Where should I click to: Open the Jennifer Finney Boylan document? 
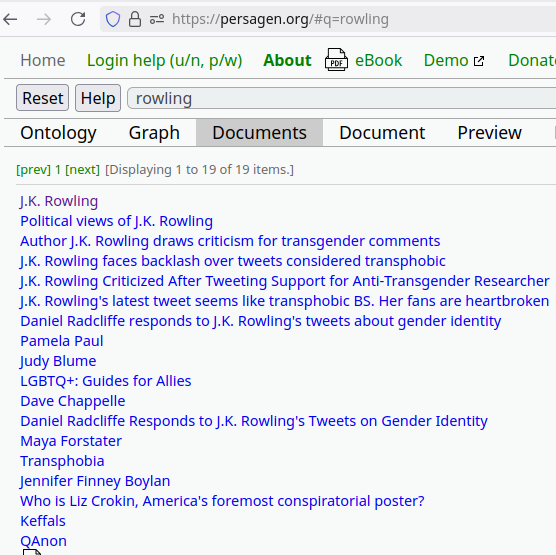click(x=95, y=481)
